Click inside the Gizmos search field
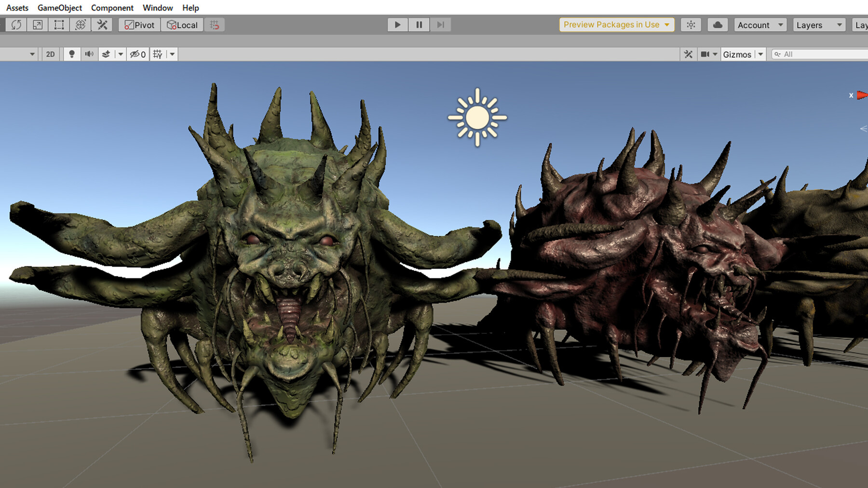868x488 pixels. (820, 54)
